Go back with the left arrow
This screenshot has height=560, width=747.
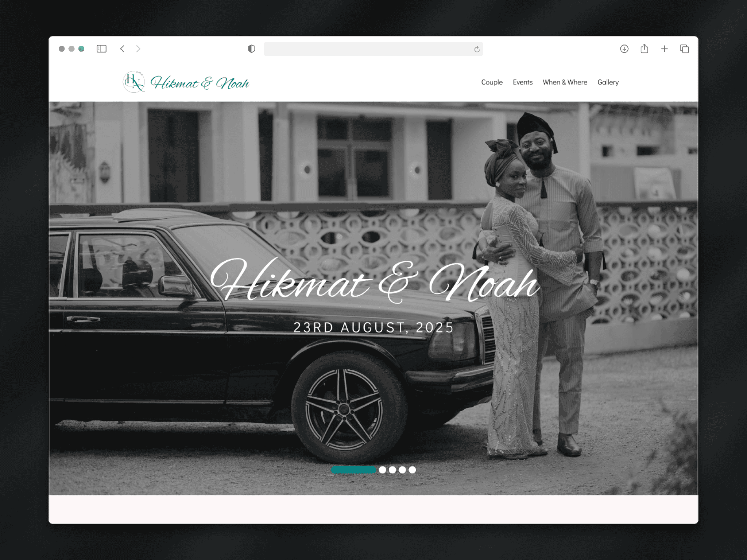(123, 49)
